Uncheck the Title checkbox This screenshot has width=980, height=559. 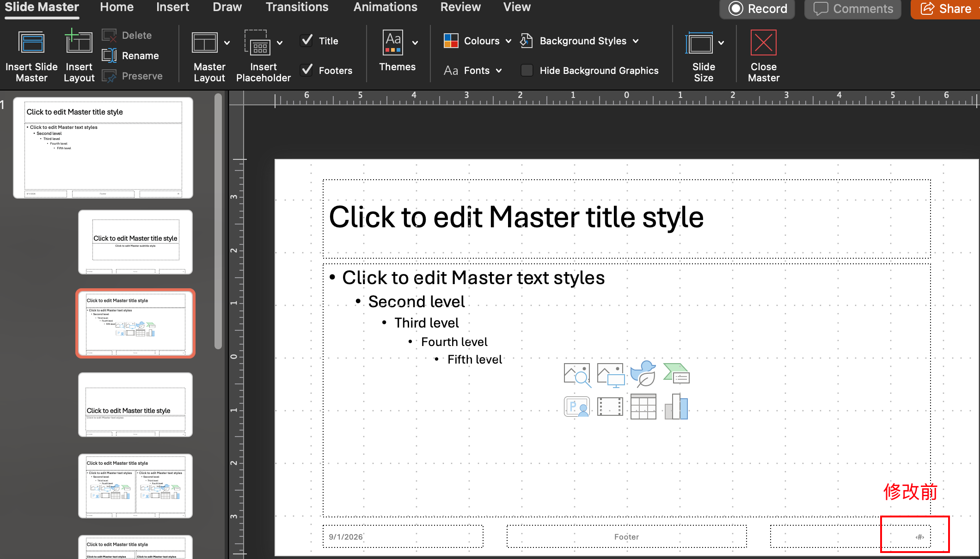(x=307, y=41)
